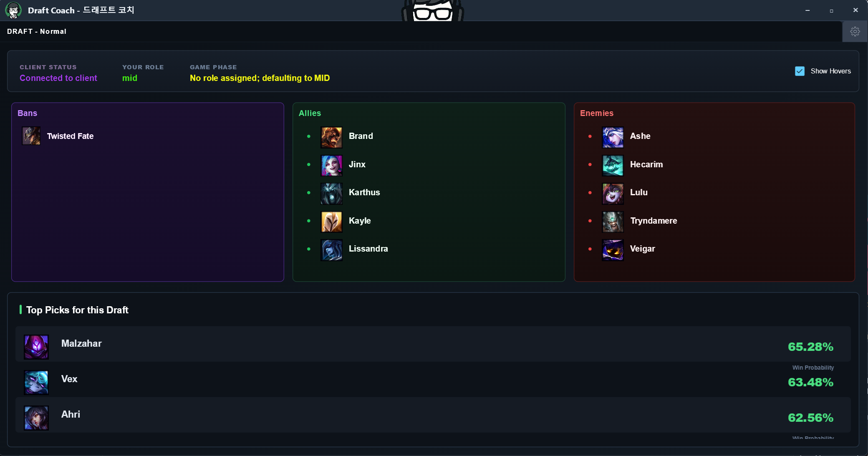Click Ashe's enemy champion icon

click(613, 137)
